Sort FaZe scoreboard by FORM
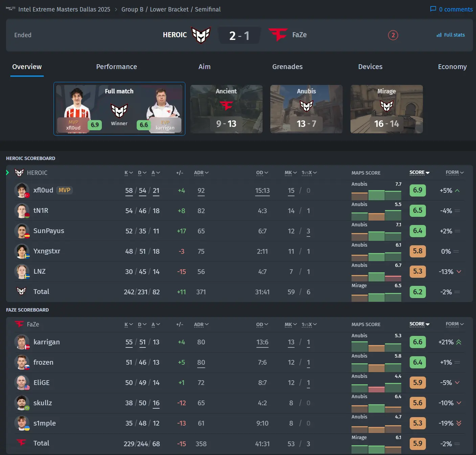 pyautogui.click(x=455, y=324)
